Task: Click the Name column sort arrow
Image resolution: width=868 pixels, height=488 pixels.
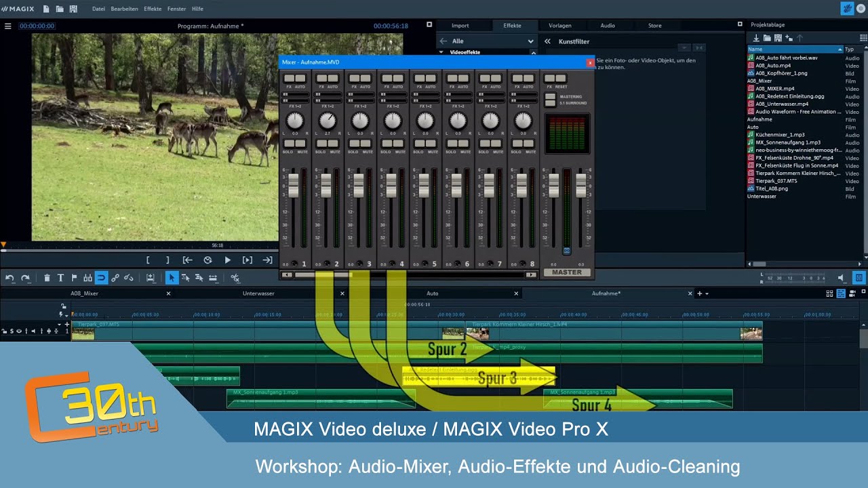Action: tap(840, 49)
